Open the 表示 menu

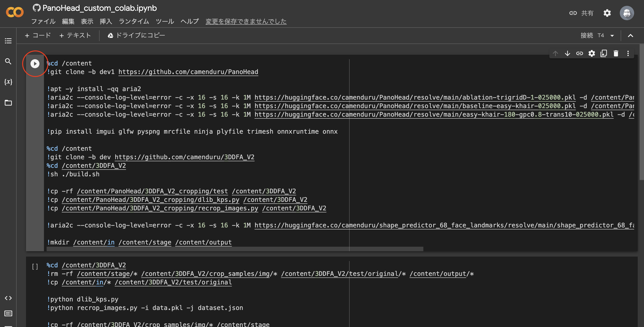pyautogui.click(x=87, y=22)
